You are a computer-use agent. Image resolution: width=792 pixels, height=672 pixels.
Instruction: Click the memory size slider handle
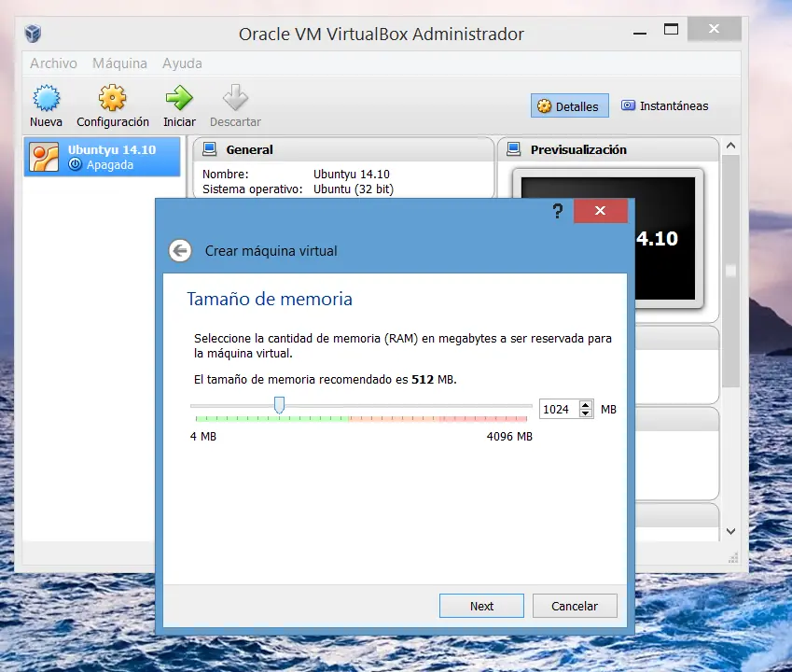tap(279, 405)
